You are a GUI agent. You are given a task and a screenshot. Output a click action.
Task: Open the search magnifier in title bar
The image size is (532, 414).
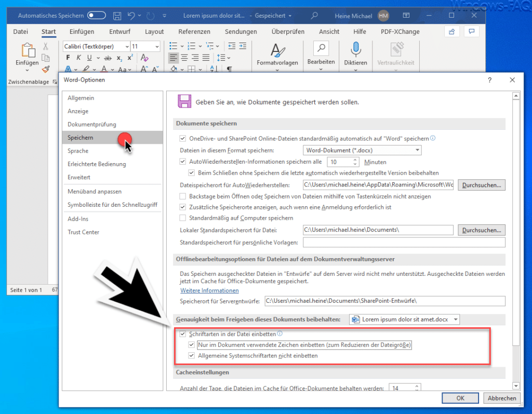pyautogui.click(x=314, y=16)
